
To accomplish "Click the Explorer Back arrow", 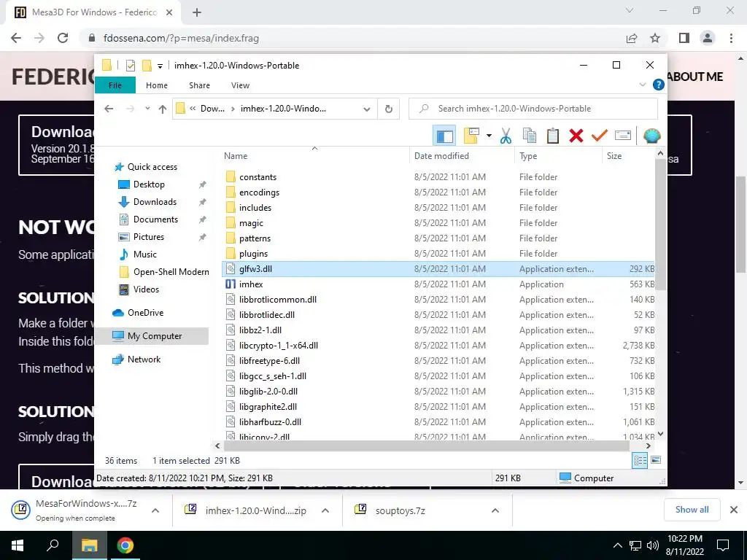I will (x=109, y=109).
